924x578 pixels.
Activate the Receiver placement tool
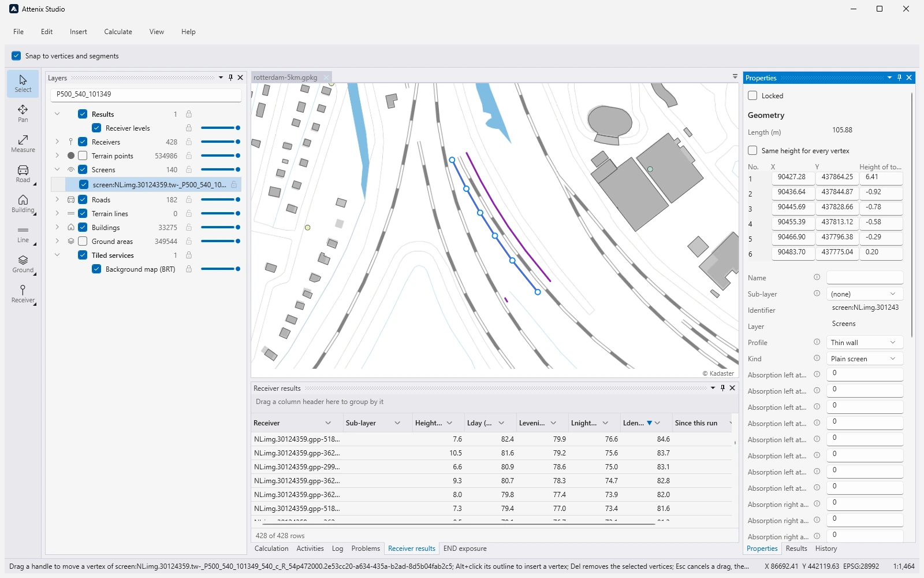tap(23, 294)
